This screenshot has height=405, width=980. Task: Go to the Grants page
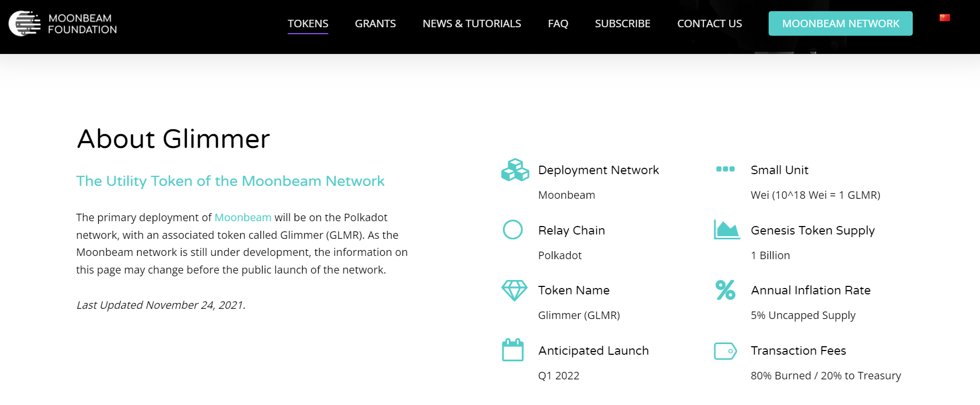[375, 24]
